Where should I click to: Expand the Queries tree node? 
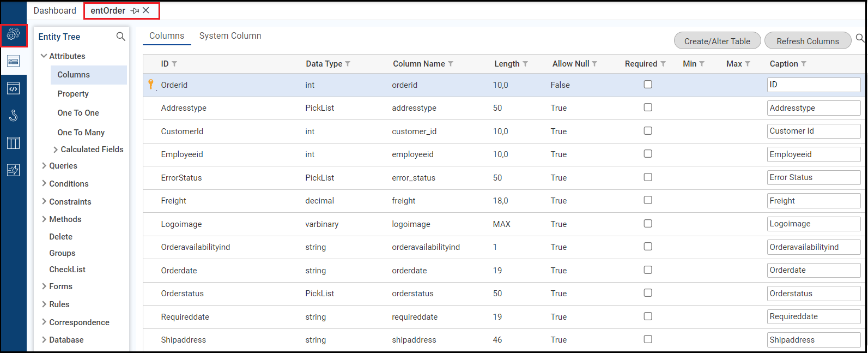coord(44,166)
